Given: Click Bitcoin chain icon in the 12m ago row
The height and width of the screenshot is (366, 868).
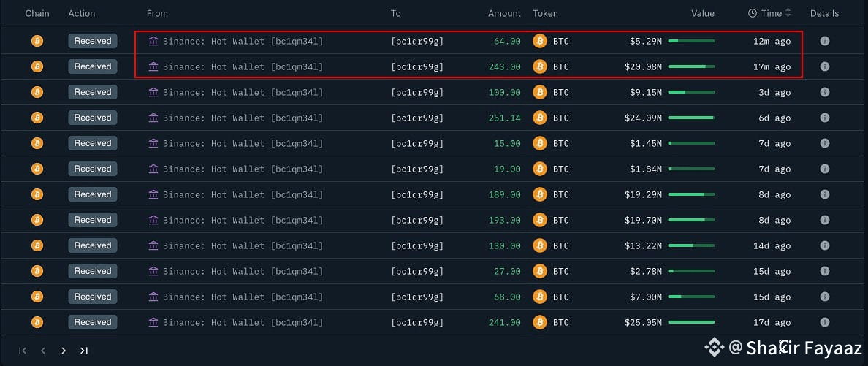Looking at the screenshot, I should click(37, 41).
